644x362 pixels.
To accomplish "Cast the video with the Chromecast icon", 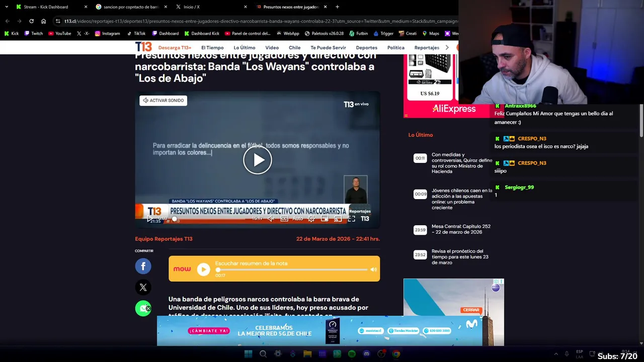I will pos(338,219).
